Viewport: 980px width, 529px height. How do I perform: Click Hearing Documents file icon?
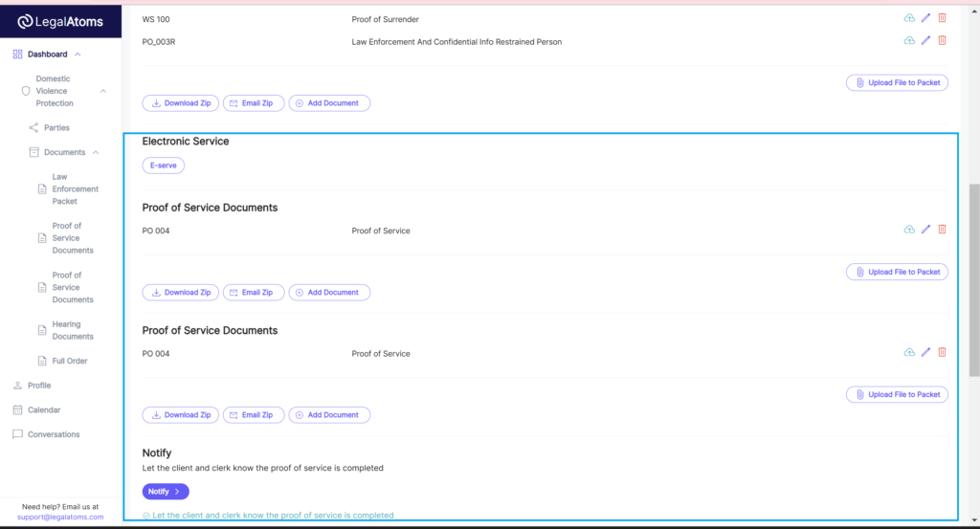pyautogui.click(x=42, y=330)
